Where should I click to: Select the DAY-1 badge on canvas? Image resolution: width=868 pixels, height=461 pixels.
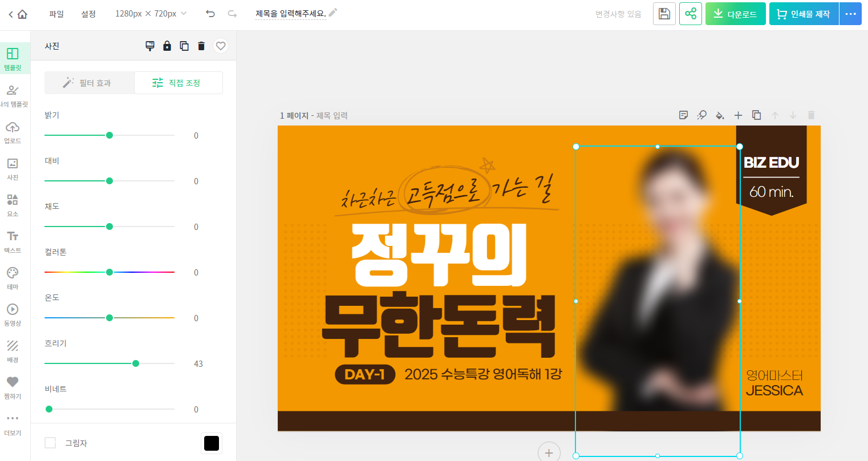click(365, 374)
